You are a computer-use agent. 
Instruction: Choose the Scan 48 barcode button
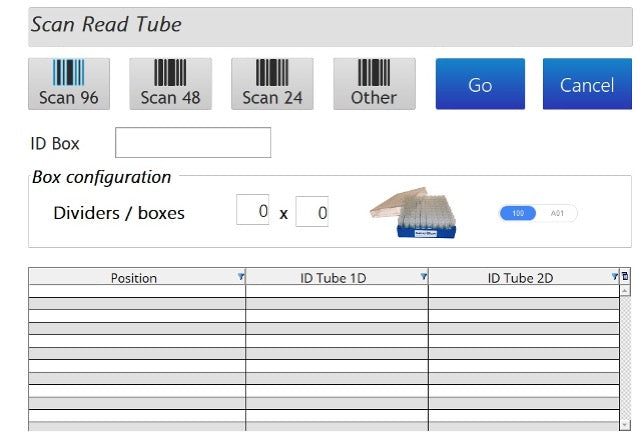(x=171, y=83)
